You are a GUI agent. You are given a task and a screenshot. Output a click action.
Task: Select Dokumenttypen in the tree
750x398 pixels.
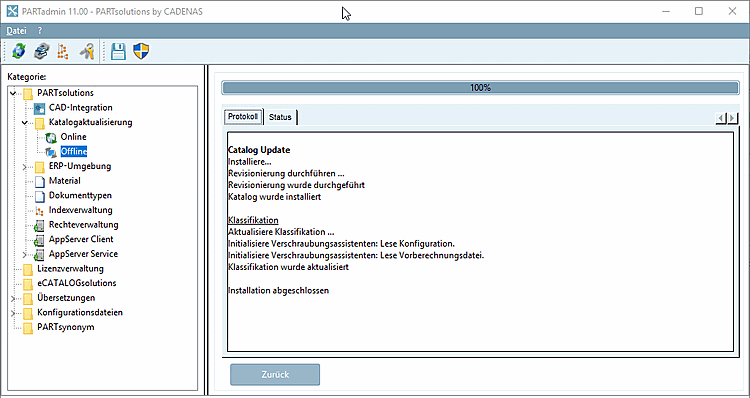80,196
